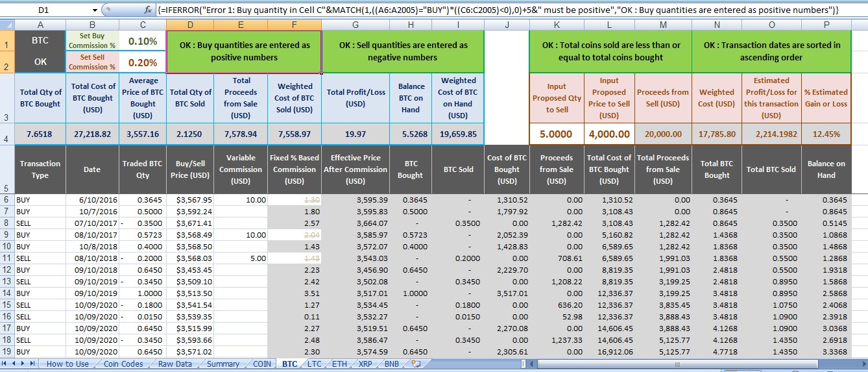Screen dimensions: 868x372
Task: Click Total Profit/Loss value 19.97
Action: point(355,134)
